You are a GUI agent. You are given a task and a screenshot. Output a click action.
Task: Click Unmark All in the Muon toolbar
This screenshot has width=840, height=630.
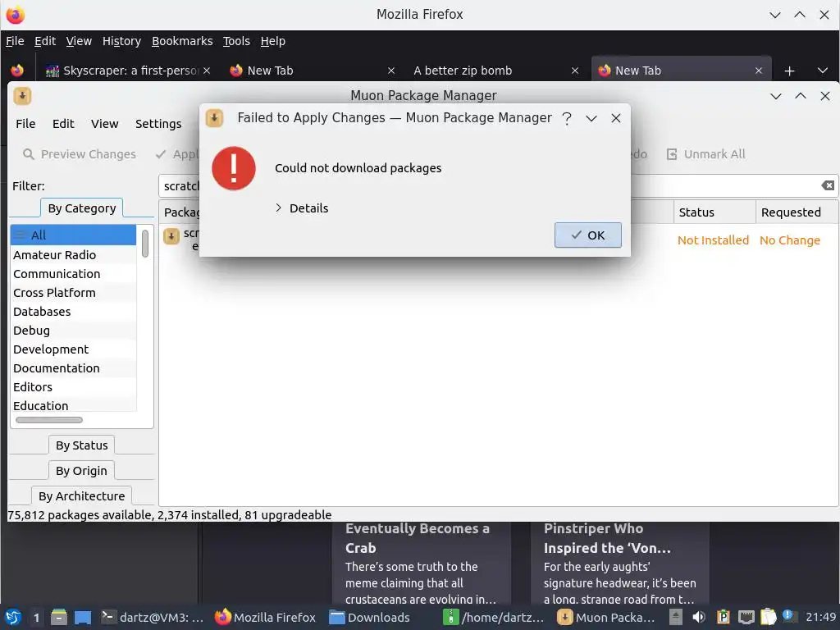click(x=705, y=154)
